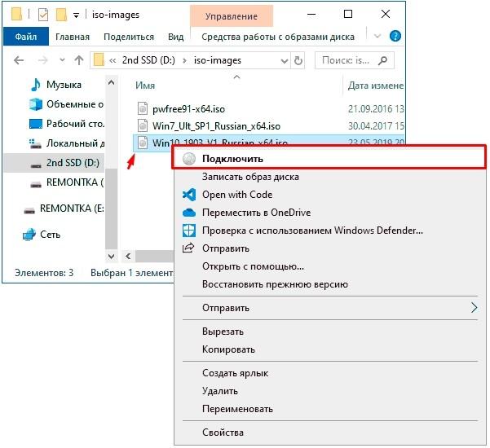Image resolution: width=490 pixels, height=448 pixels.
Task: Open the address bar history dropdown
Action: coord(284,60)
